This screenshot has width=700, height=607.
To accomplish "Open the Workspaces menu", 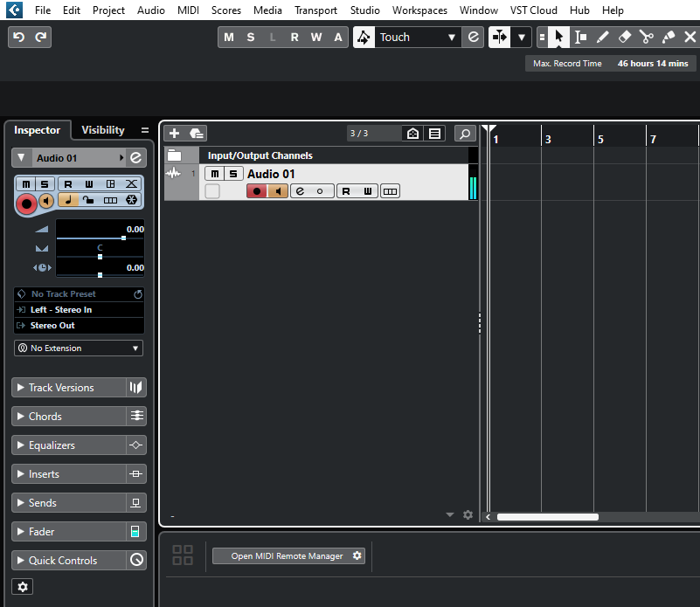I will pyautogui.click(x=419, y=10).
